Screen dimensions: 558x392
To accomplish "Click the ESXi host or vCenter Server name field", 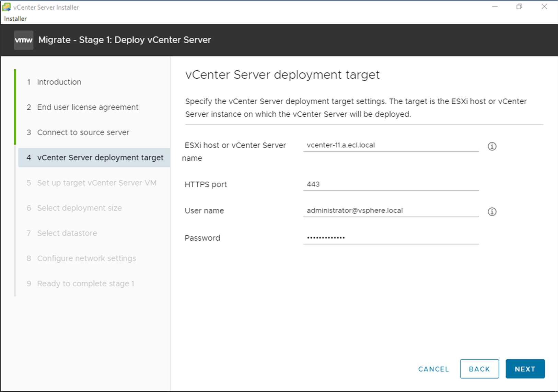I will point(391,145).
